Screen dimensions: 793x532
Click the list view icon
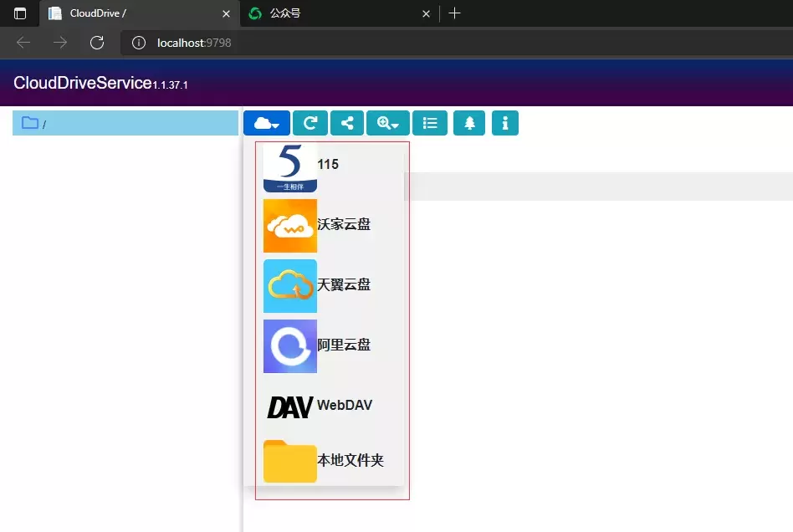pyautogui.click(x=430, y=123)
